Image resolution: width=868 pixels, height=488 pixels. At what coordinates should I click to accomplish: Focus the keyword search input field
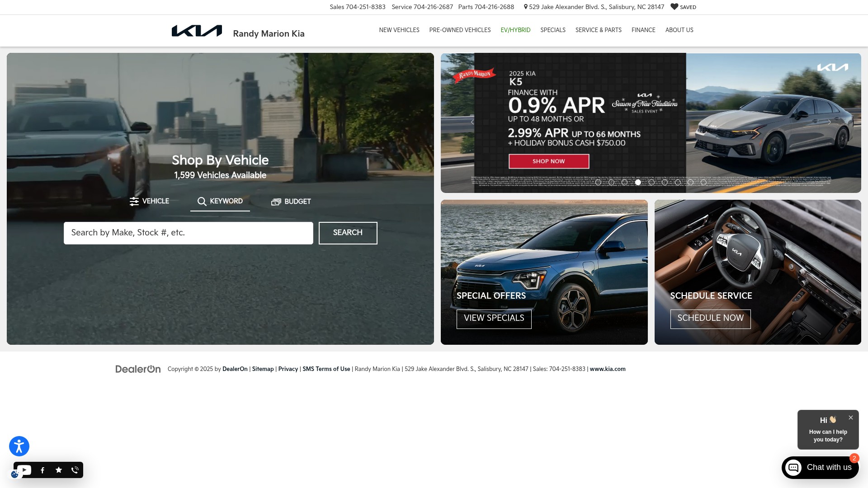pos(189,233)
